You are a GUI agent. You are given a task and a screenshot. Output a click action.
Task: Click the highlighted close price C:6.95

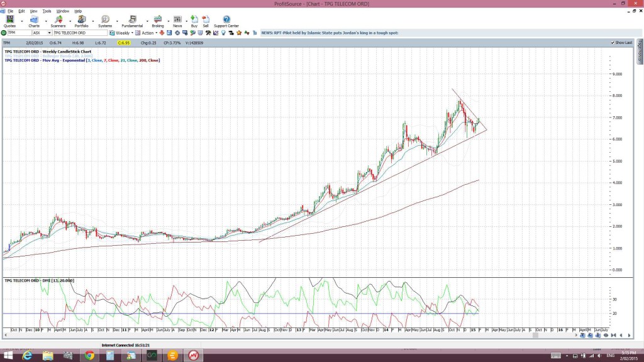click(x=124, y=43)
